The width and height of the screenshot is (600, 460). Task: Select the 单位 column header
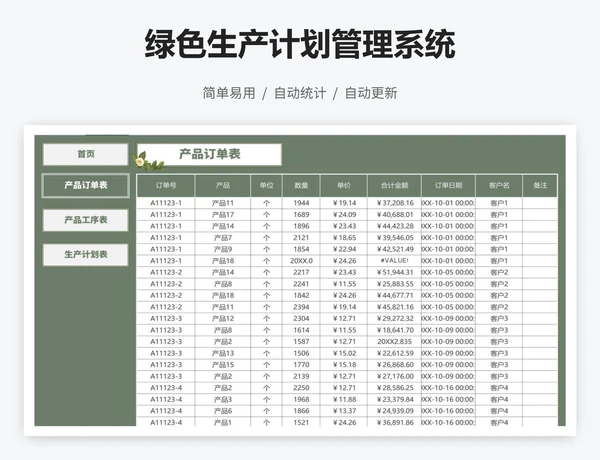pyautogui.click(x=266, y=186)
